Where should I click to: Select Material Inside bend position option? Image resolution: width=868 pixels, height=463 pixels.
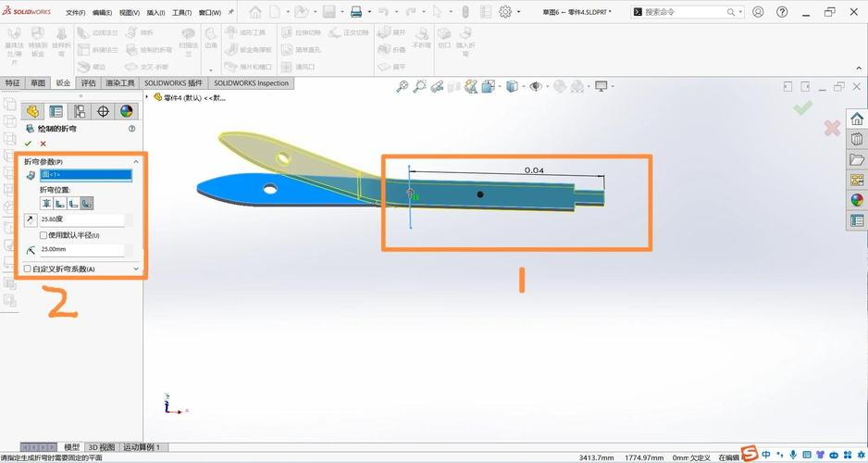60,203
